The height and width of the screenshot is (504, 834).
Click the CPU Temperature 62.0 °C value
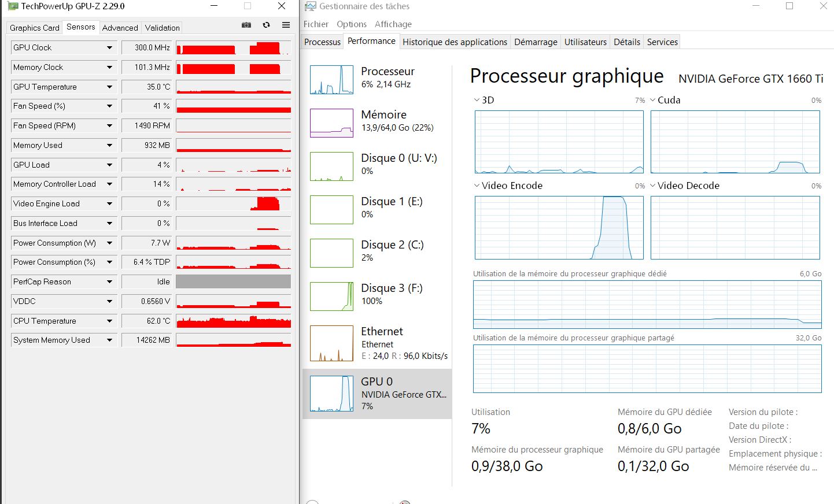[x=147, y=321]
